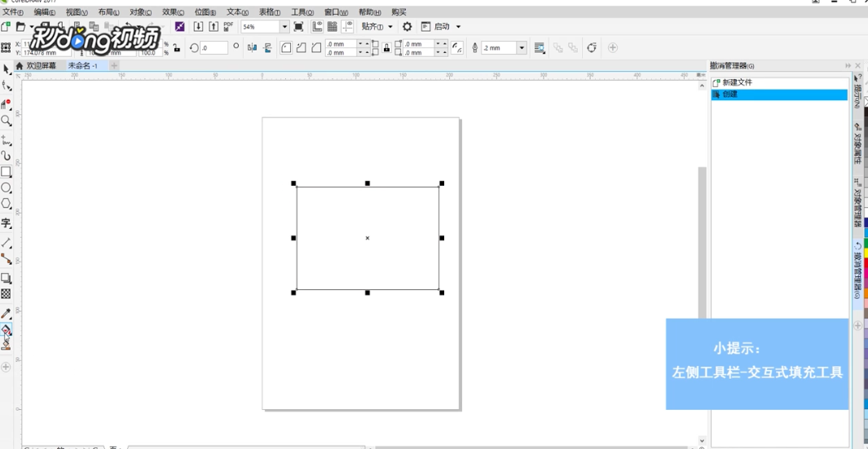The image size is (868, 449).
Task: Select the Round corner option
Action: (x=286, y=47)
